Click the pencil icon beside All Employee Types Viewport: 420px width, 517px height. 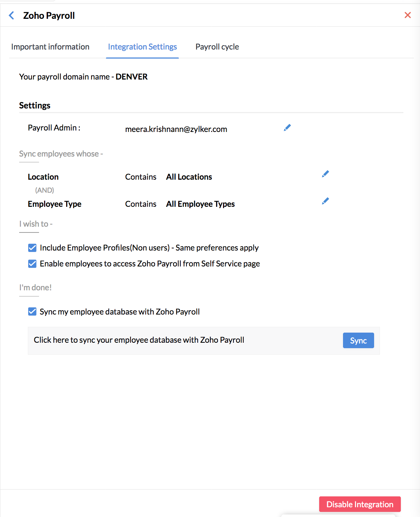[325, 201]
